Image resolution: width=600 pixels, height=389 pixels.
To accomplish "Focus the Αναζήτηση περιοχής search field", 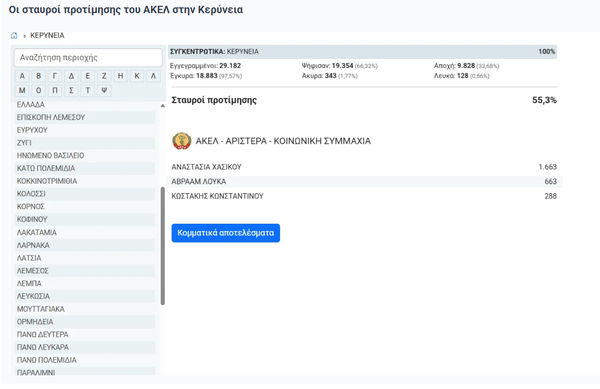I will point(88,58).
